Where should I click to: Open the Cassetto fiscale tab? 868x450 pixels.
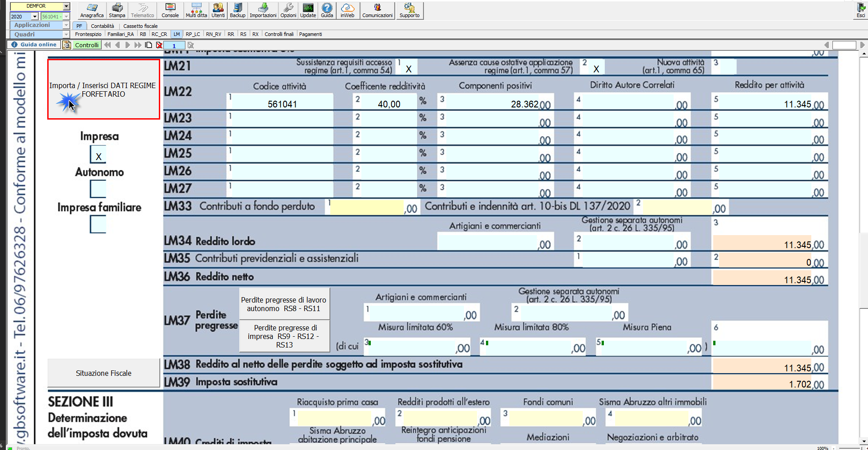pyautogui.click(x=140, y=26)
